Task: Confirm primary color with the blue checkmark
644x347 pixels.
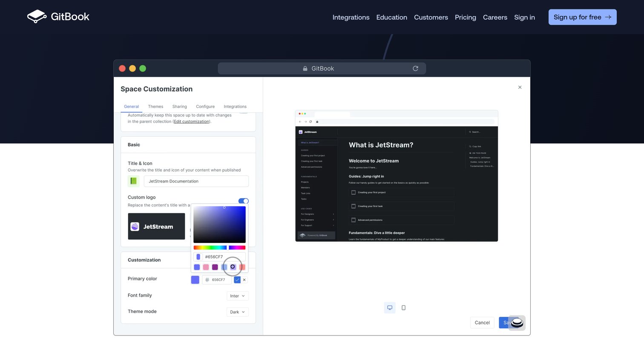Action: click(237, 280)
